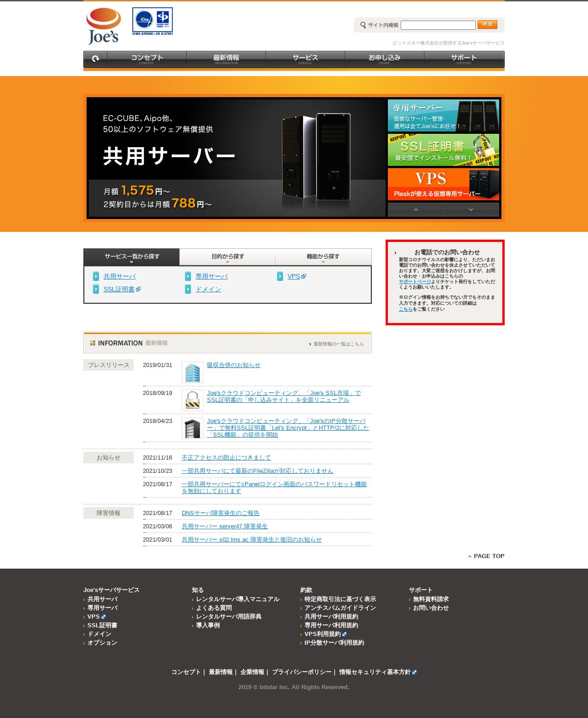The height and width of the screenshot is (718, 588).
Task: Open the FileZilla compatibility notice
Action: (x=257, y=471)
